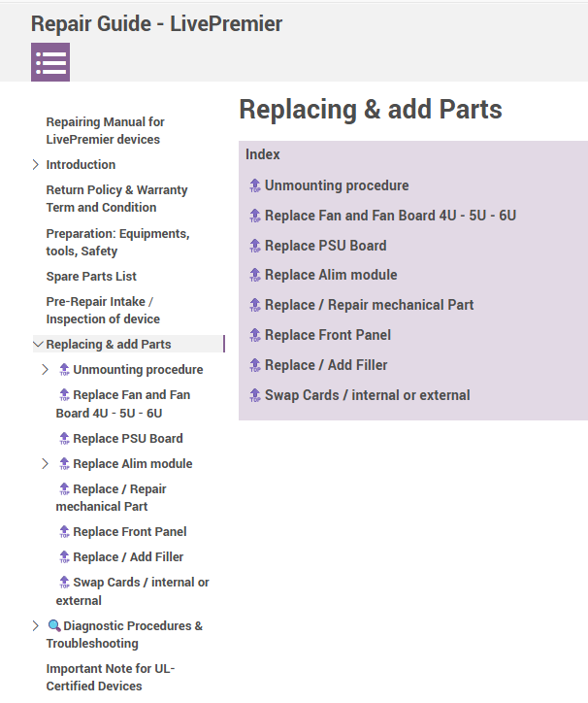Expand Unmounting procedure in the sidebar tree
This screenshot has width=588, height=703.
tap(46, 370)
